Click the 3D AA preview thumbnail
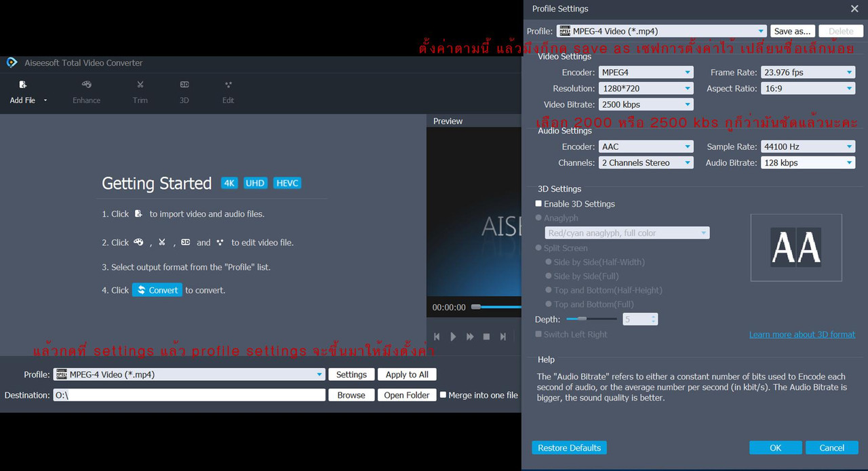The height and width of the screenshot is (471, 868). (x=796, y=247)
